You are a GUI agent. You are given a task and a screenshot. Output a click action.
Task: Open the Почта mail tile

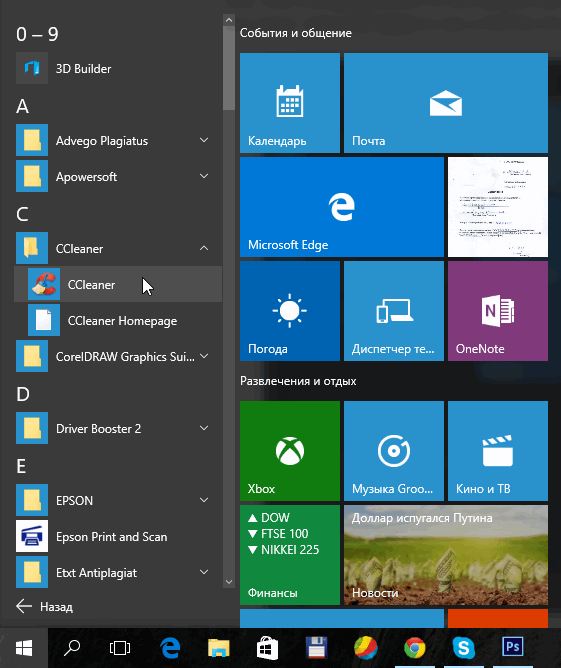point(446,103)
